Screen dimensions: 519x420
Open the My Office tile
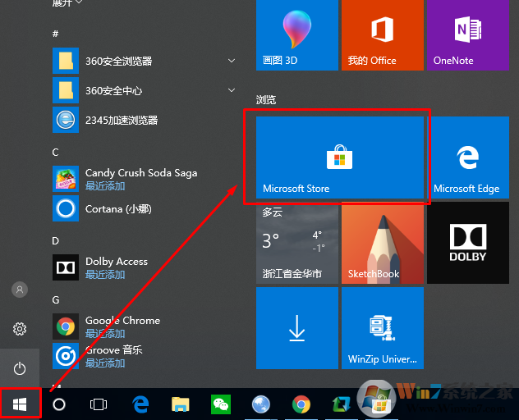[381, 34]
